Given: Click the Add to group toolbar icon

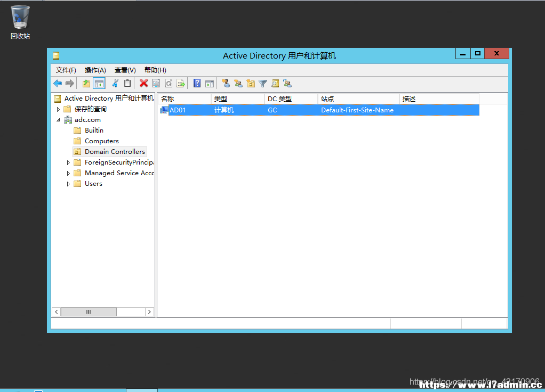Looking at the screenshot, I should [x=287, y=83].
